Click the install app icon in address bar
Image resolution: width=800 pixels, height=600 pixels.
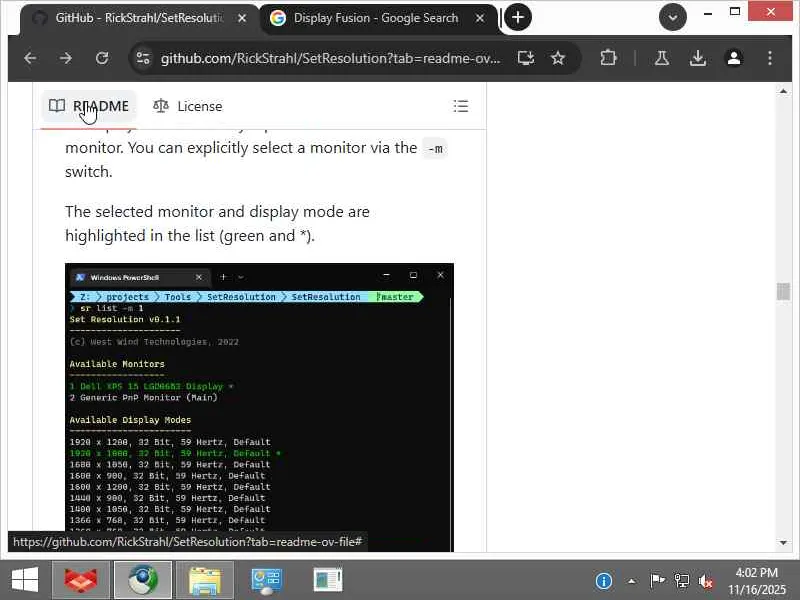click(x=526, y=58)
